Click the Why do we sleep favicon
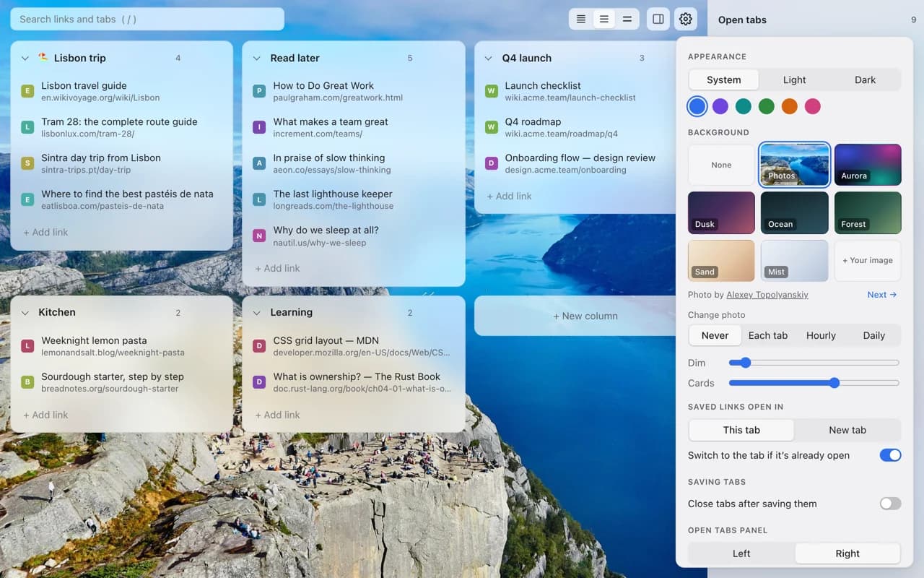 pyautogui.click(x=259, y=236)
